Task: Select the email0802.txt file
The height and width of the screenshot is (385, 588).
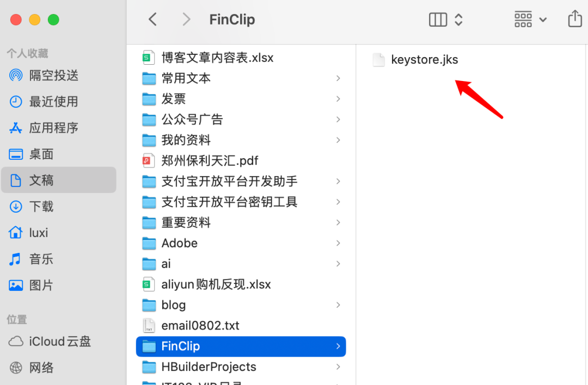Action: click(x=241, y=325)
